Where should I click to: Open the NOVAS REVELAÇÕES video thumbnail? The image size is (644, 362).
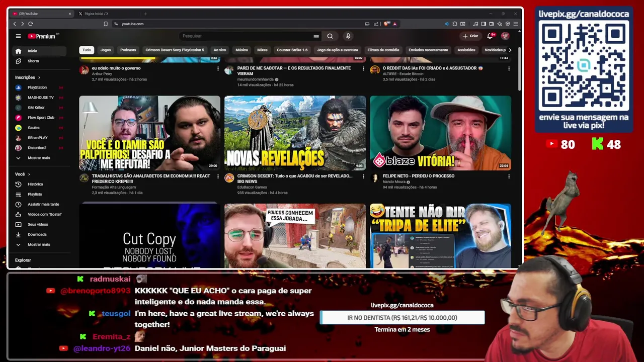tap(295, 133)
